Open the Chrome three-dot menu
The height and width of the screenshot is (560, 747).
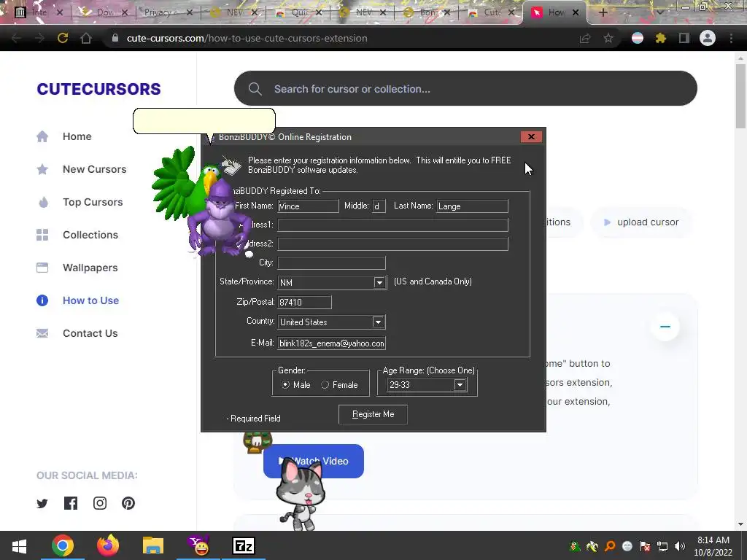[x=731, y=38]
